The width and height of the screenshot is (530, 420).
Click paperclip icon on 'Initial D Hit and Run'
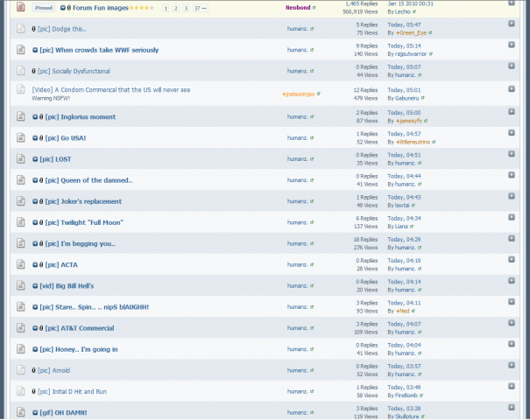[34, 391]
